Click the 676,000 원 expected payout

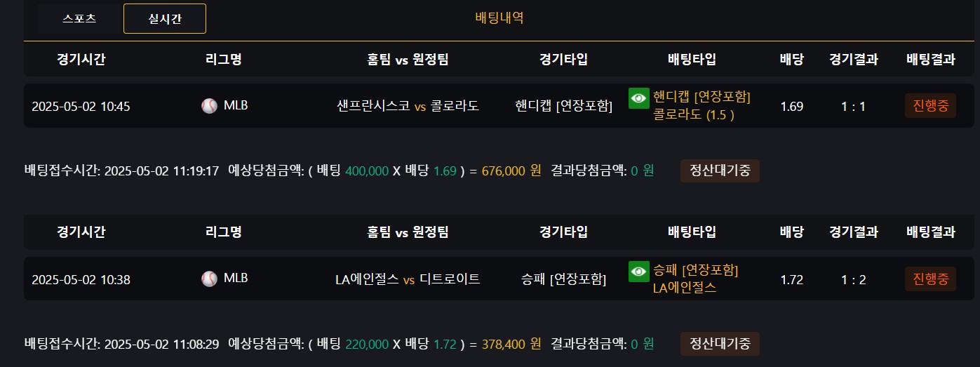click(x=511, y=171)
